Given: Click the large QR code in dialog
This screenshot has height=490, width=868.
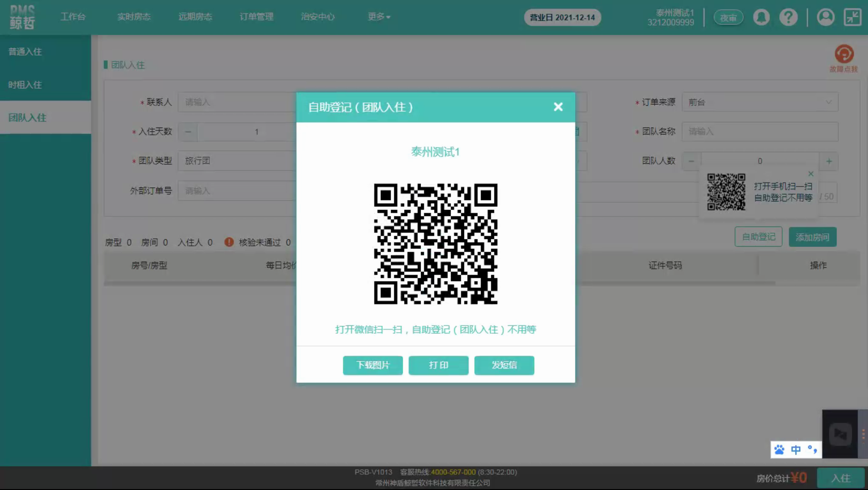Looking at the screenshot, I should [x=435, y=244].
